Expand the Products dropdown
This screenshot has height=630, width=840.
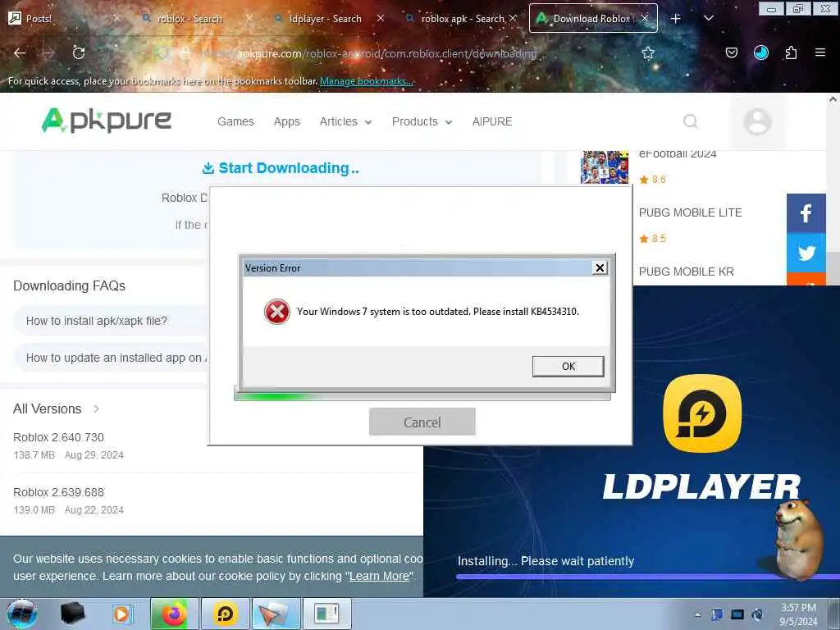(422, 121)
